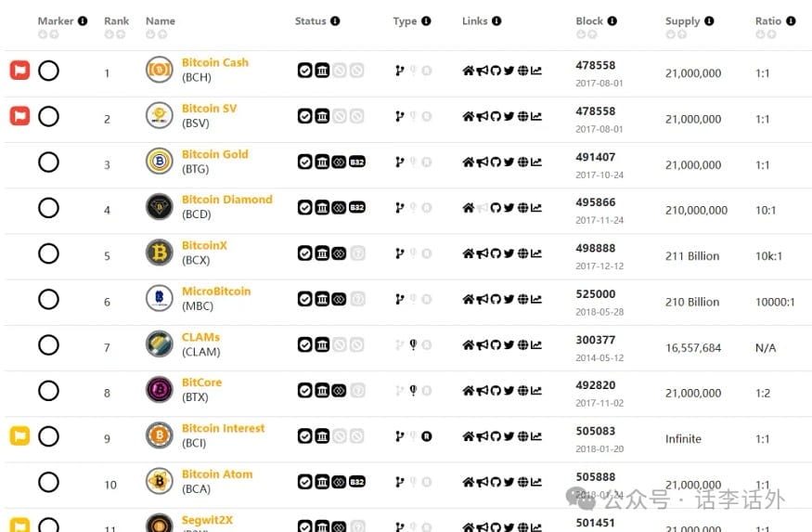
Task: Click the announcement megaphone icon for CLAMs
Action: pos(483,344)
